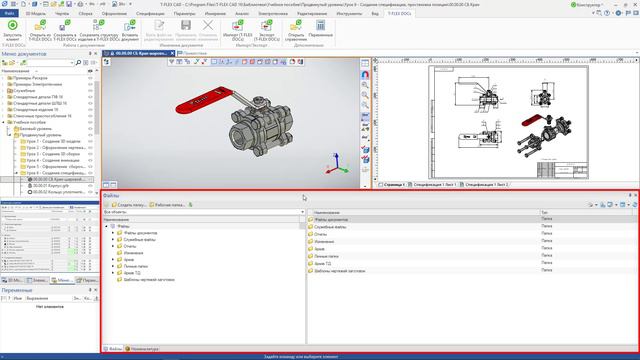Collapse the Учебное пособие tree node
This screenshot has height=360, width=640.
4,122
